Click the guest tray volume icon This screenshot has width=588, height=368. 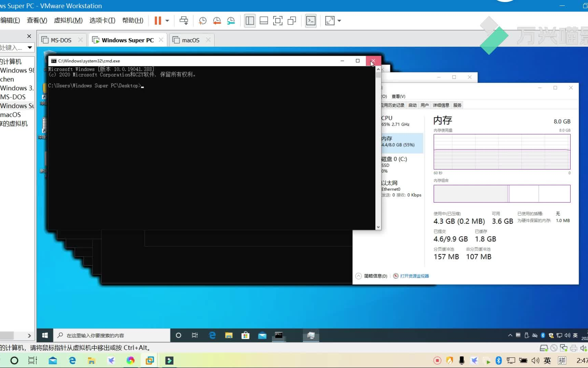click(x=567, y=335)
